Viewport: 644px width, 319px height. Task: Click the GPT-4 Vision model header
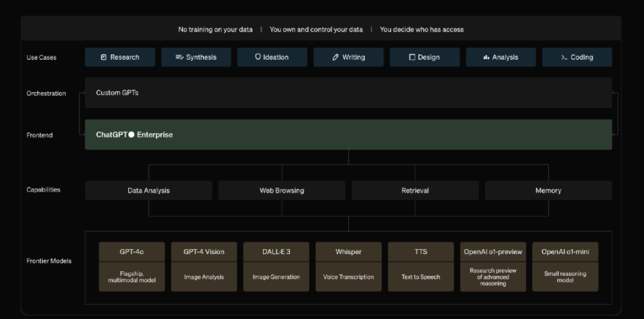tap(204, 252)
